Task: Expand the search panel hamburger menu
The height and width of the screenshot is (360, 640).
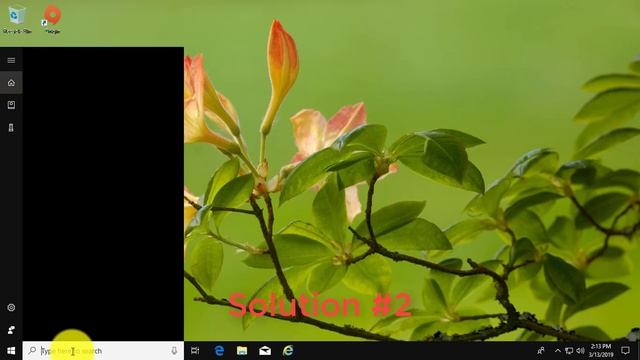Action: click(x=11, y=60)
